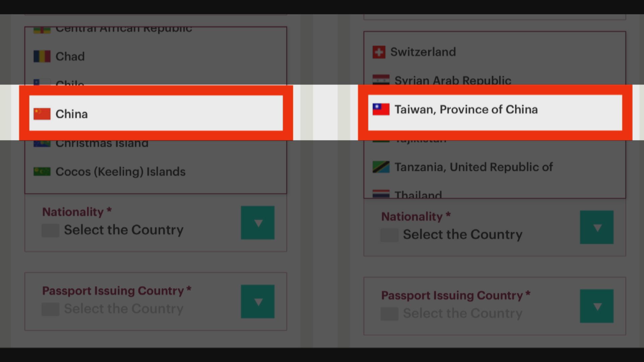Click the Taiwan flag icon
The image size is (644, 362).
[381, 109]
